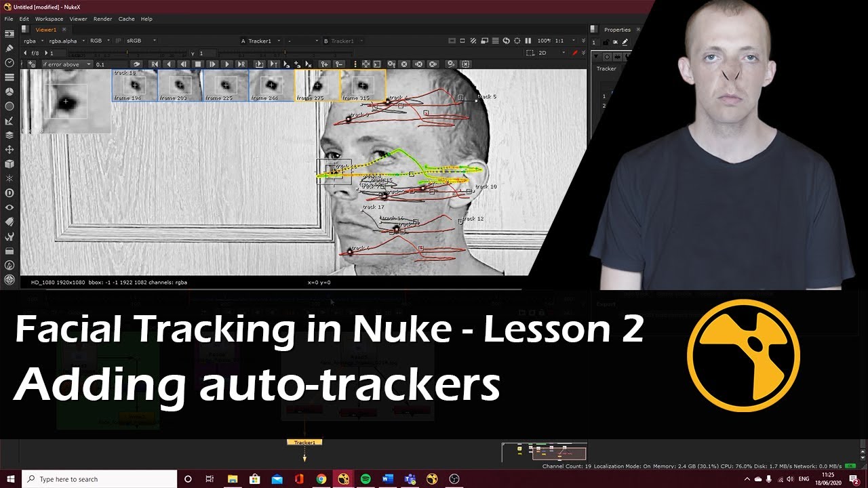Open the A input Tracker1 dropdown
Image resolution: width=868 pixels, height=488 pixels.
point(262,41)
